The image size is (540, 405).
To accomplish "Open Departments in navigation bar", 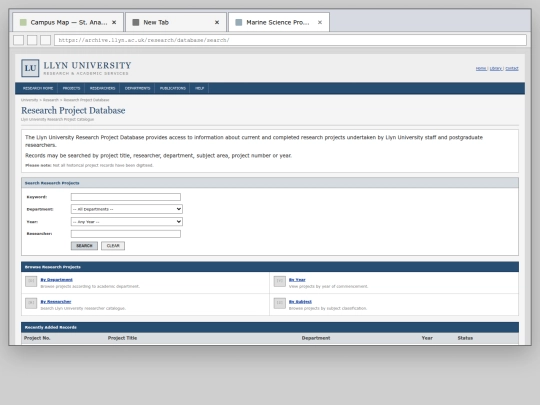I will pos(137,89).
